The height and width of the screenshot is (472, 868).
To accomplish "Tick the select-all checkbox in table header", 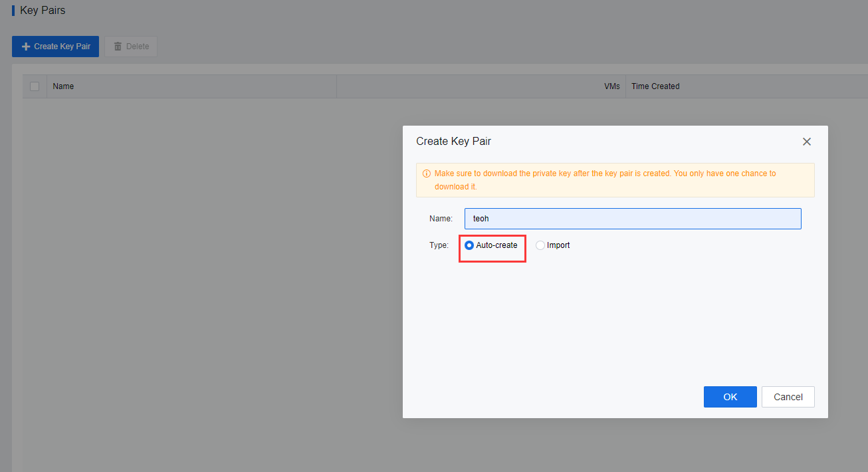I will tap(35, 86).
